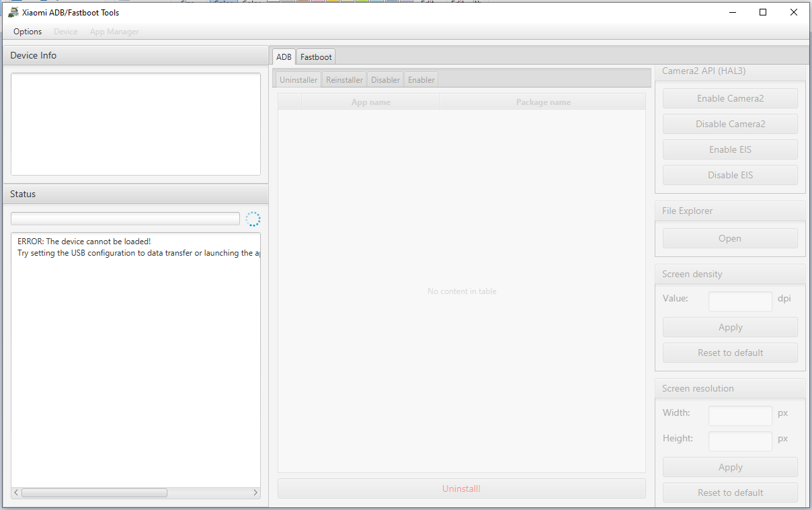Maximize the Xiaomi ADB/Fastboot Tools window
This screenshot has height=510, width=812.
tap(763, 12)
